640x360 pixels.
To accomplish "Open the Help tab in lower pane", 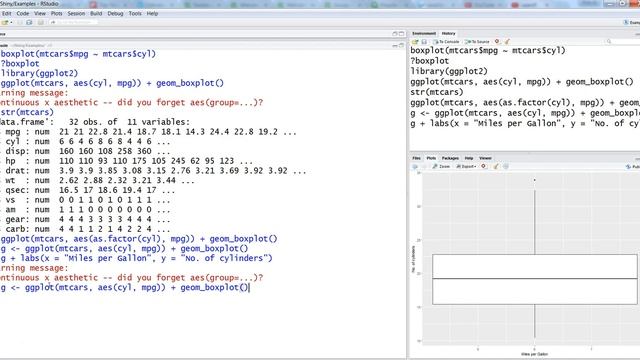I will [x=469, y=158].
